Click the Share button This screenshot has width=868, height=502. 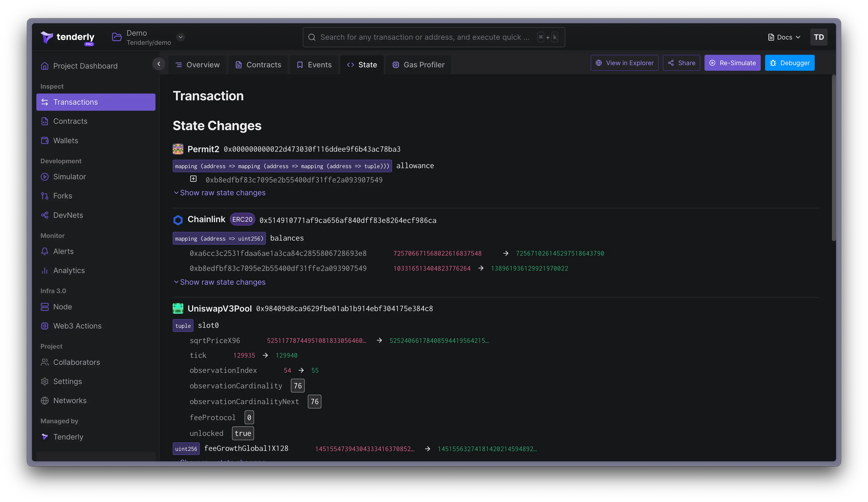(x=681, y=63)
